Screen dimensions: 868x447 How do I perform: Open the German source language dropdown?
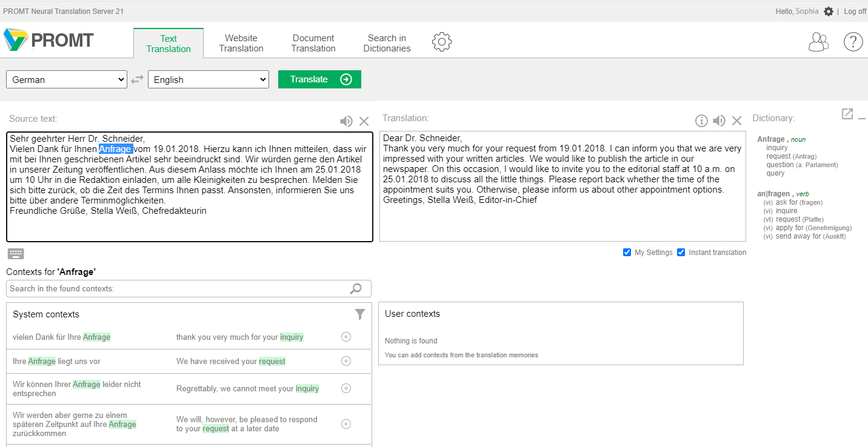(x=67, y=79)
